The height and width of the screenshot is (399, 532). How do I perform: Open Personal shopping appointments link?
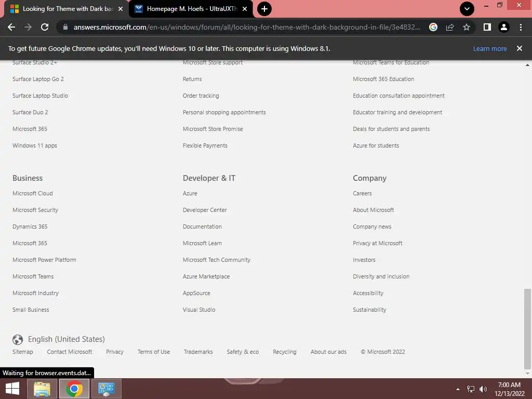point(224,112)
